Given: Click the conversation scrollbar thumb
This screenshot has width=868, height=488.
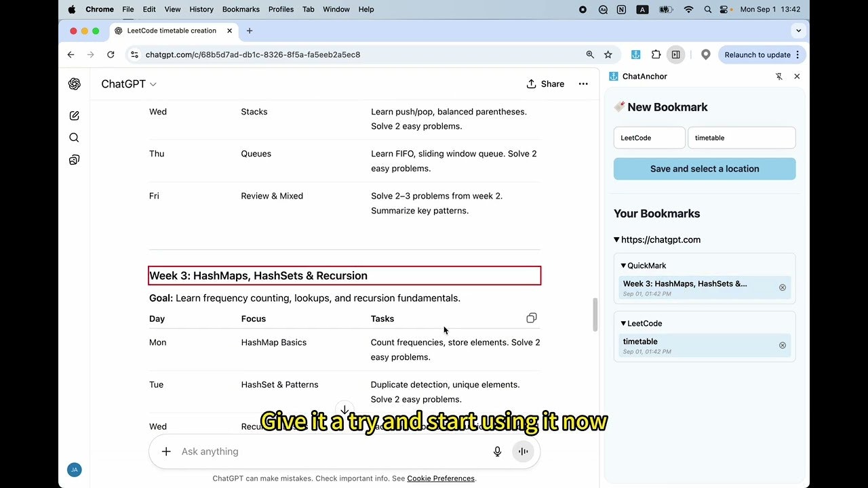Looking at the screenshot, I should (x=595, y=314).
